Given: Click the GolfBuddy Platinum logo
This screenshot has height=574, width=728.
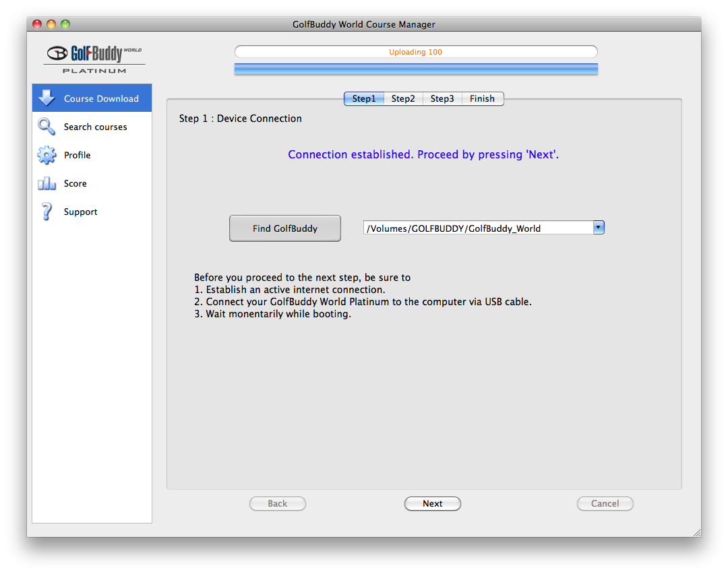Looking at the screenshot, I should pyautogui.click(x=94, y=59).
